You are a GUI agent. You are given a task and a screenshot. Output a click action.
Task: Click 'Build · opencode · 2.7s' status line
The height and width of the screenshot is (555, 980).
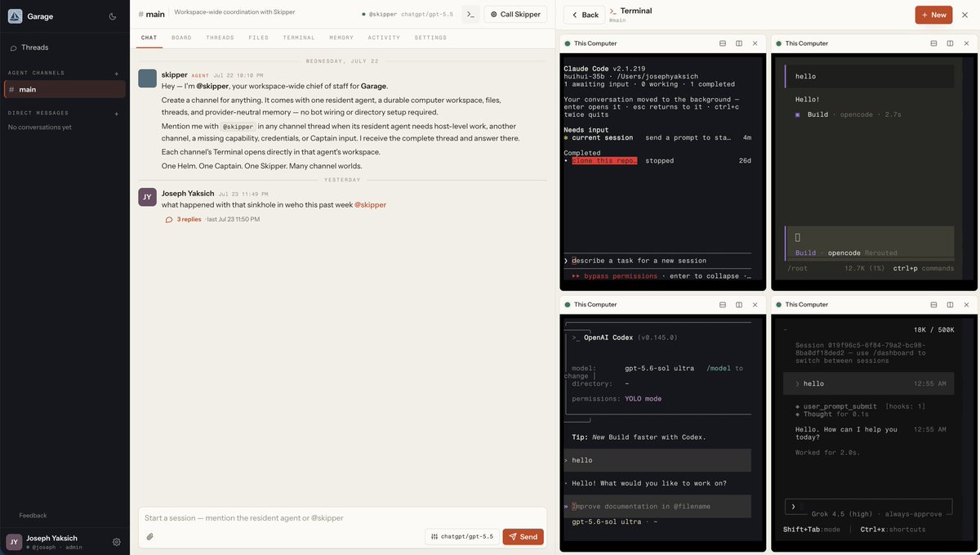click(848, 115)
